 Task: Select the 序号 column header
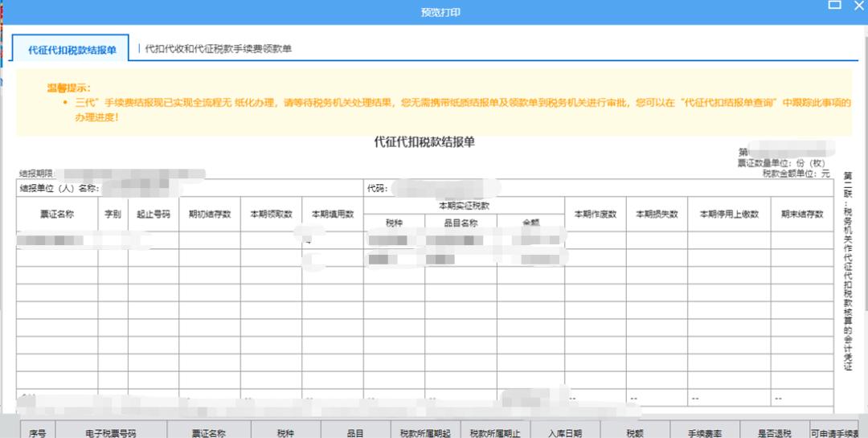tap(37, 432)
